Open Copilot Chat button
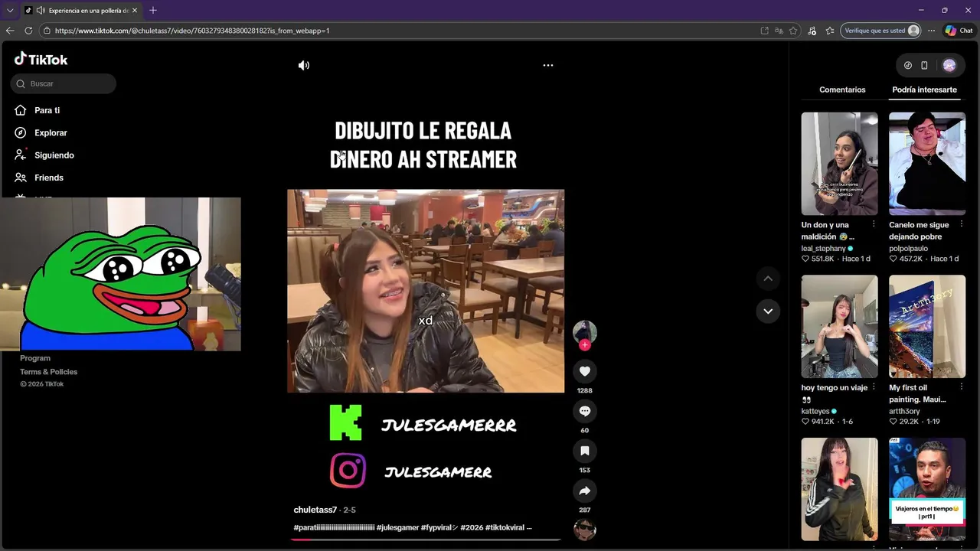The height and width of the screenshot is (551, 980). coord(959,31)
